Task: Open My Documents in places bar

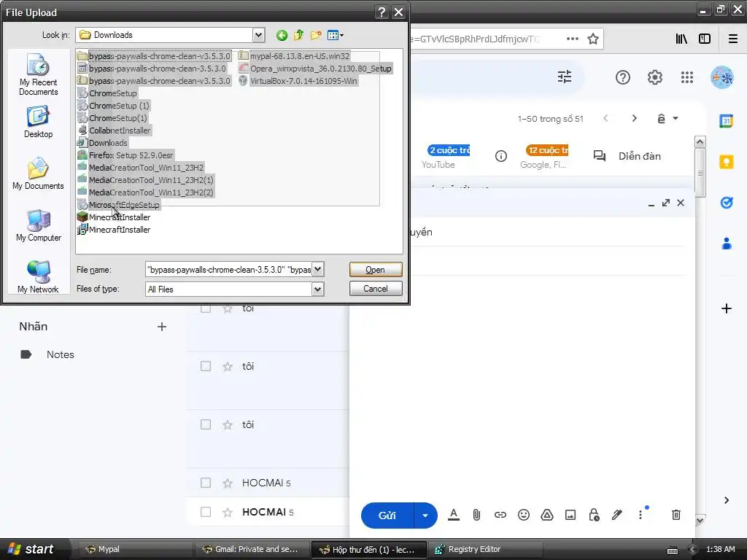Action: (38, 174)
